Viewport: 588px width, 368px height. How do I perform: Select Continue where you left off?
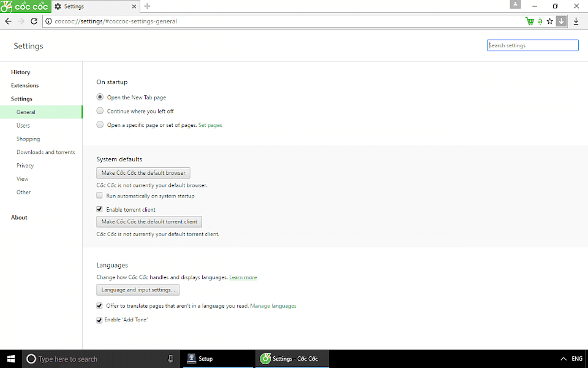click(x=100, y=111)
